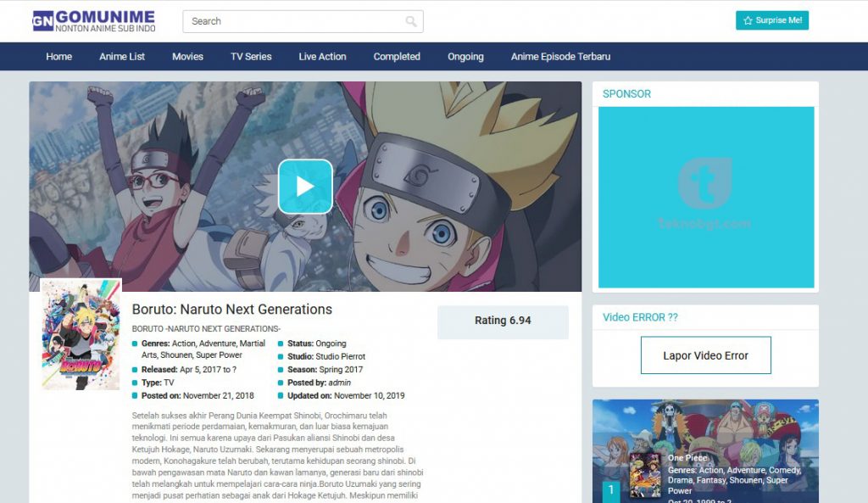Click the SPONSOR heading
This screenshot has width=868, height=503.
626,94
